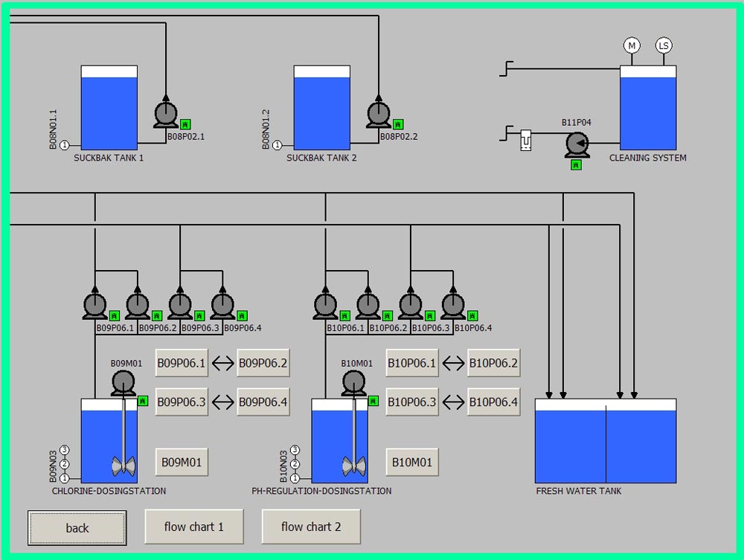Click the B10M01 agitator motor icon
Viewport: 744px width, 560px height.
354,383
